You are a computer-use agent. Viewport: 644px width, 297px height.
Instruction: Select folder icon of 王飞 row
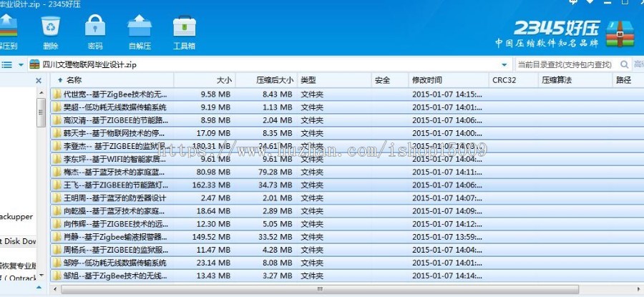(57, 185)
